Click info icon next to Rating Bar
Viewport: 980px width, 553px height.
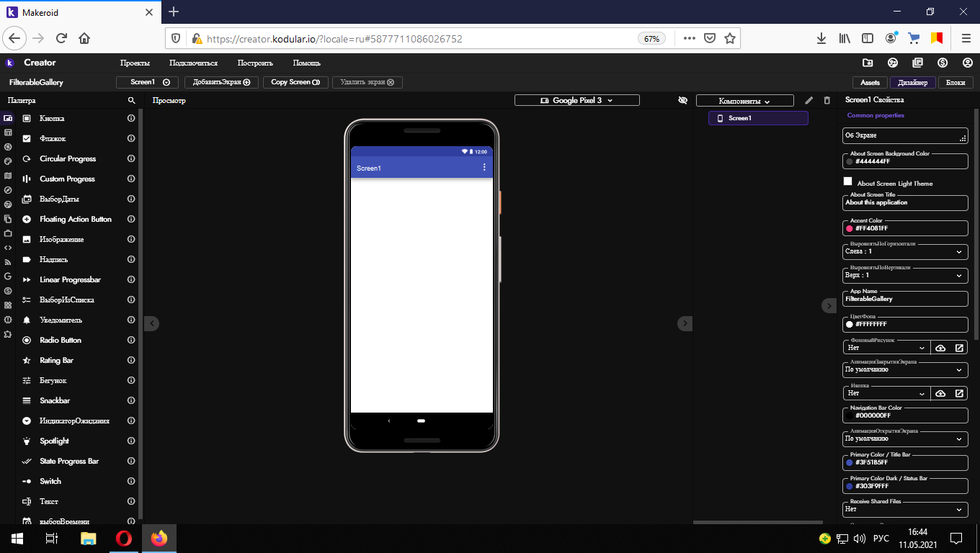point(131,360)
